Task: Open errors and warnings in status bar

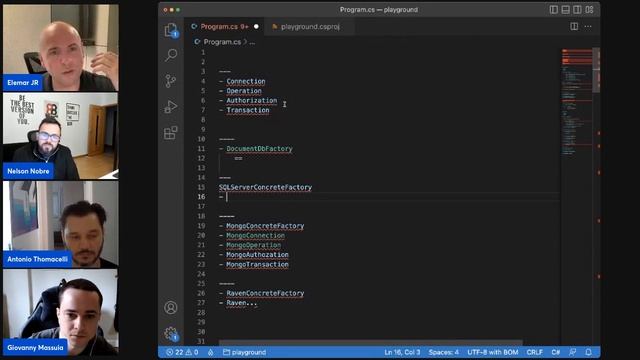Action: tap(182, 352)
